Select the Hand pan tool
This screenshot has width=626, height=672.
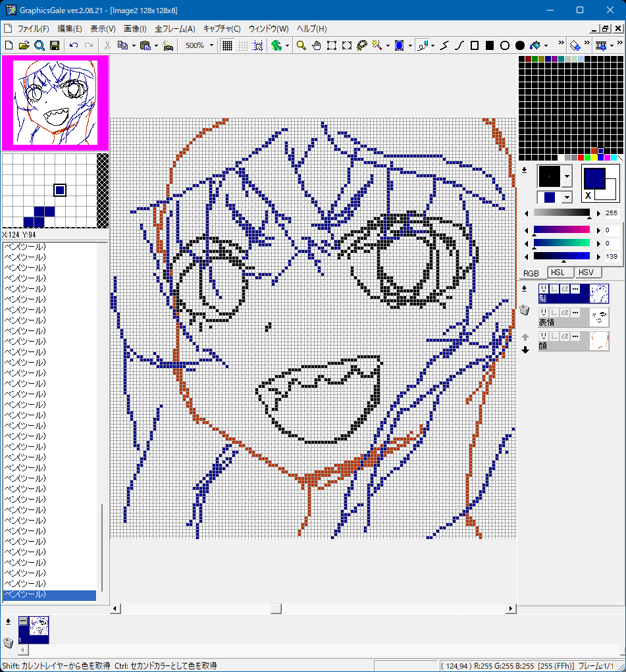click(317, 45)
